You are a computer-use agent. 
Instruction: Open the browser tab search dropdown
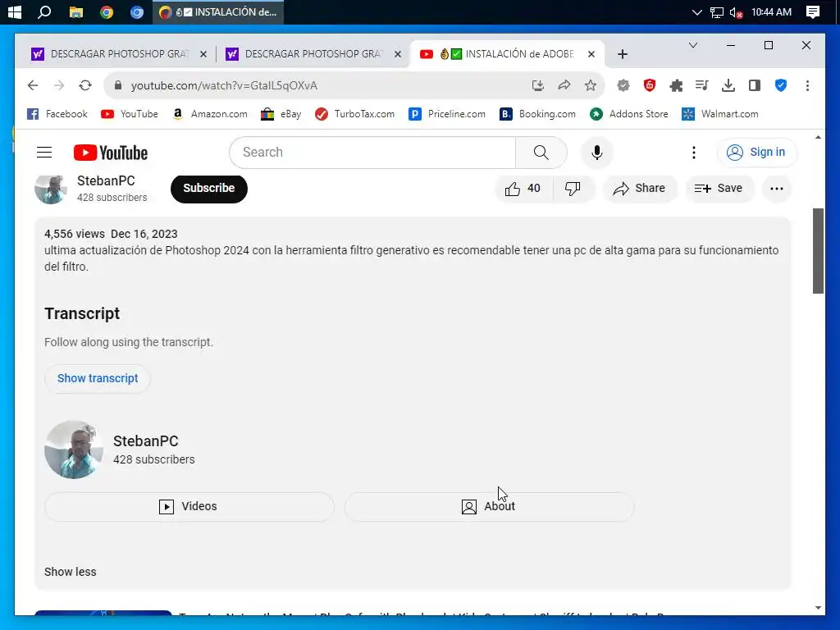(692, 46)
